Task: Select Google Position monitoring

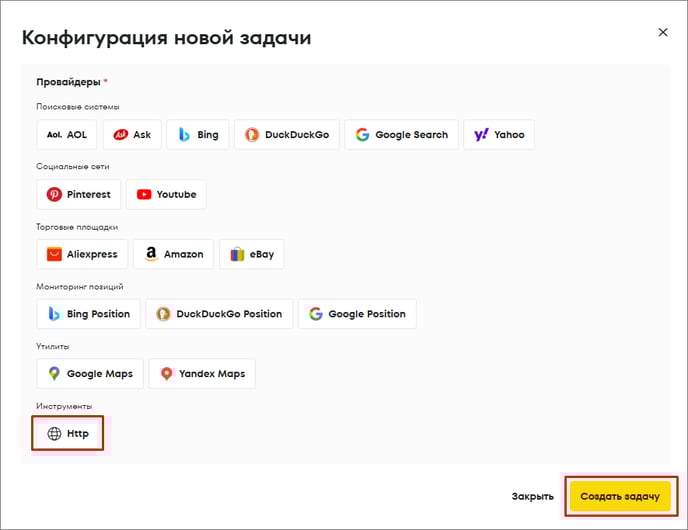Action: pyautogui.click(x=357, y=314)
